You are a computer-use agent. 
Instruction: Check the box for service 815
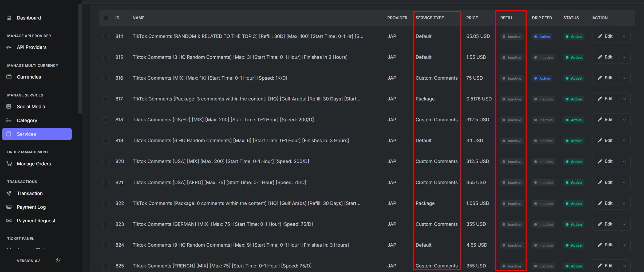point(106,57)
